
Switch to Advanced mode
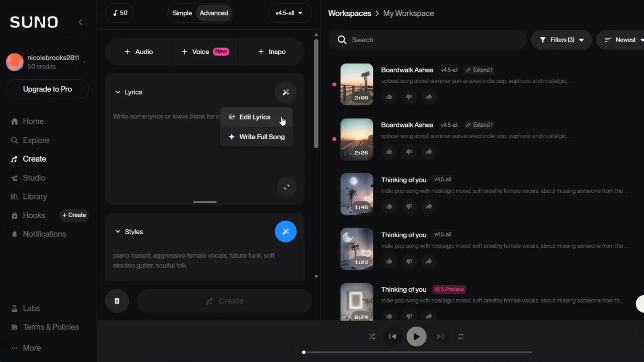click(214, 13)
